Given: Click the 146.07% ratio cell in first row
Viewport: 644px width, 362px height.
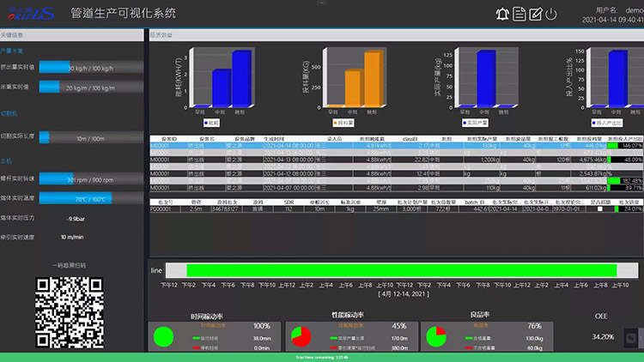Looking at the screenshot, I should click(x=625, y=145).
